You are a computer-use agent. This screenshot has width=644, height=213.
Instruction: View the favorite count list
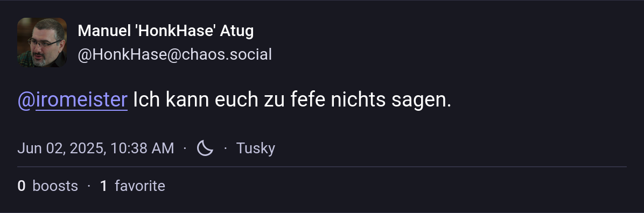(132, 186)
